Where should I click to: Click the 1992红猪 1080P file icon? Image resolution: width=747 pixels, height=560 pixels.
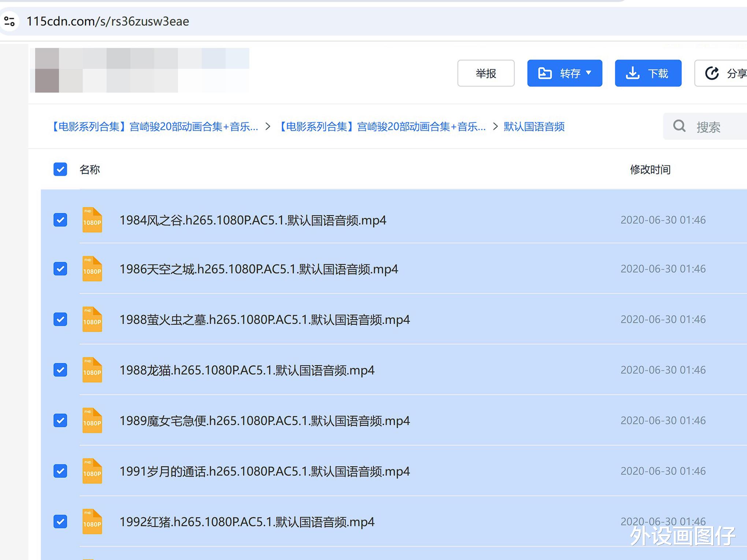click(92, 522)
